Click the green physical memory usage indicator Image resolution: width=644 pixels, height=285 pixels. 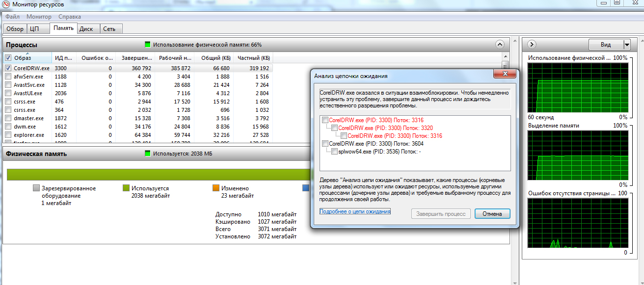point(147,45)
